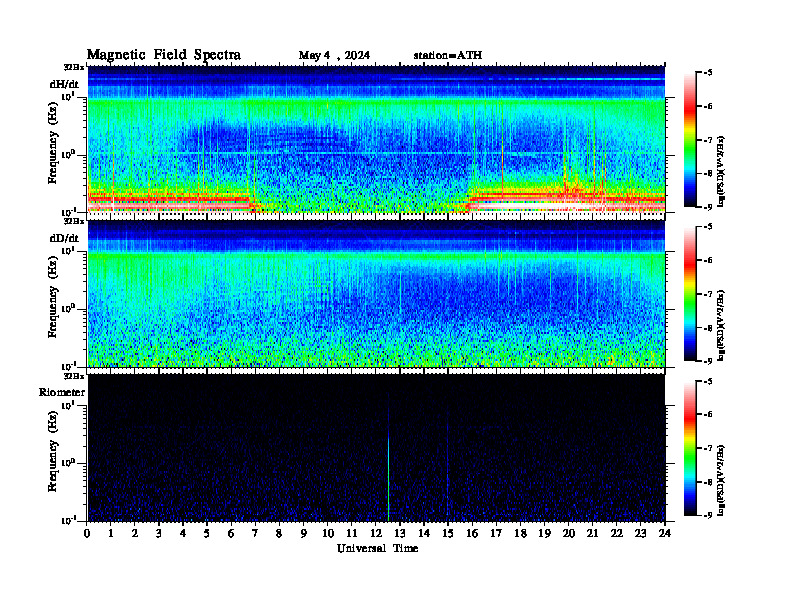792x612 pixels.
Task: Click the color bar beside dH/dt panel
Action: point(690,139)
